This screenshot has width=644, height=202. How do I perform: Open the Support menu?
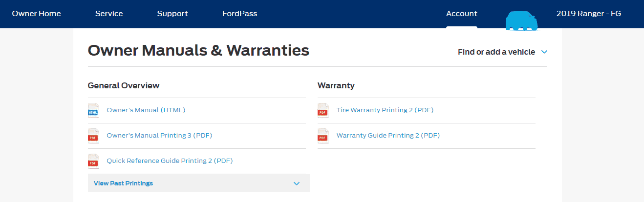pos(172,14)
